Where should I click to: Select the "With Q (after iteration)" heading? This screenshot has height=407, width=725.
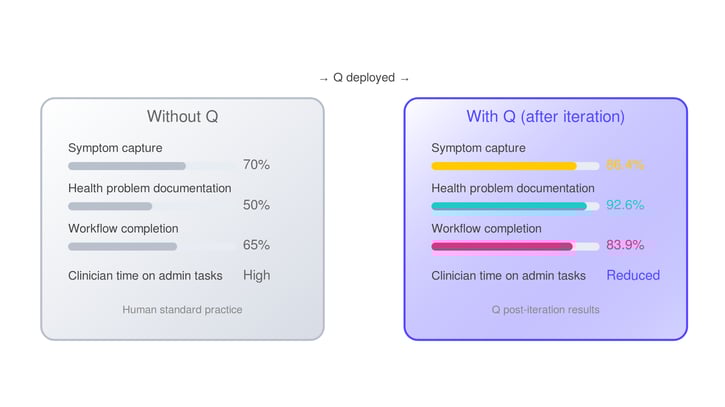[x=545, y=117]
